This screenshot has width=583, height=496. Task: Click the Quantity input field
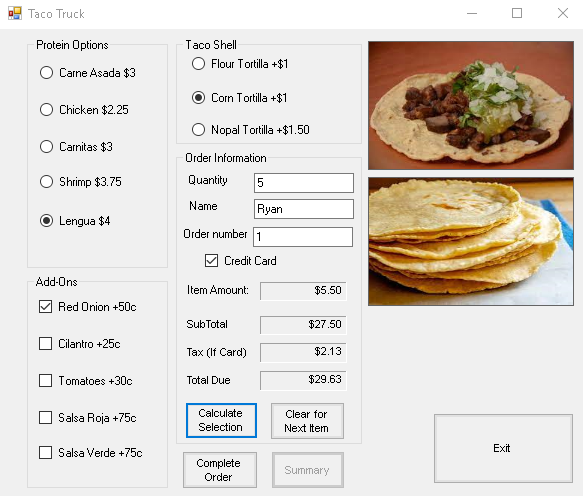click(304, 183)
